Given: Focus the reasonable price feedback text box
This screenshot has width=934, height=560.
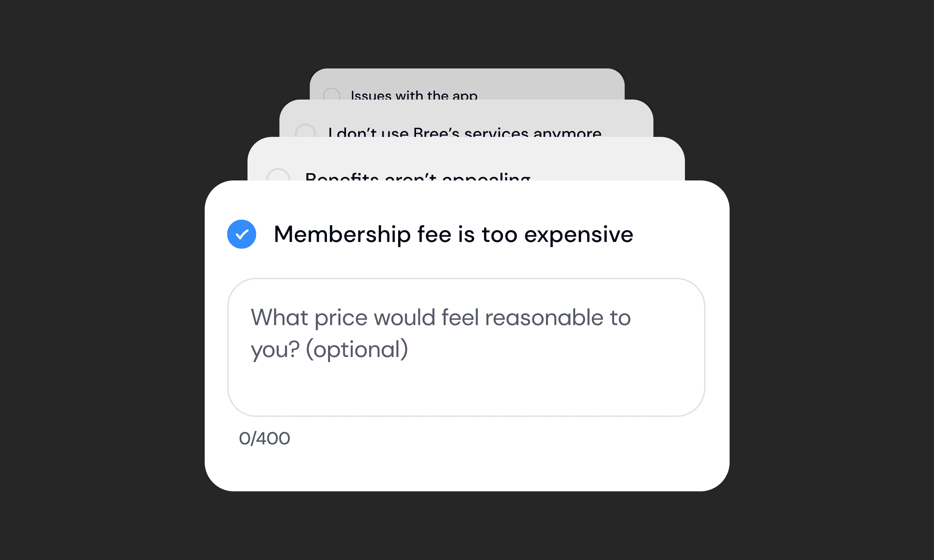Looking at the screenshot, I should (466, 347).
